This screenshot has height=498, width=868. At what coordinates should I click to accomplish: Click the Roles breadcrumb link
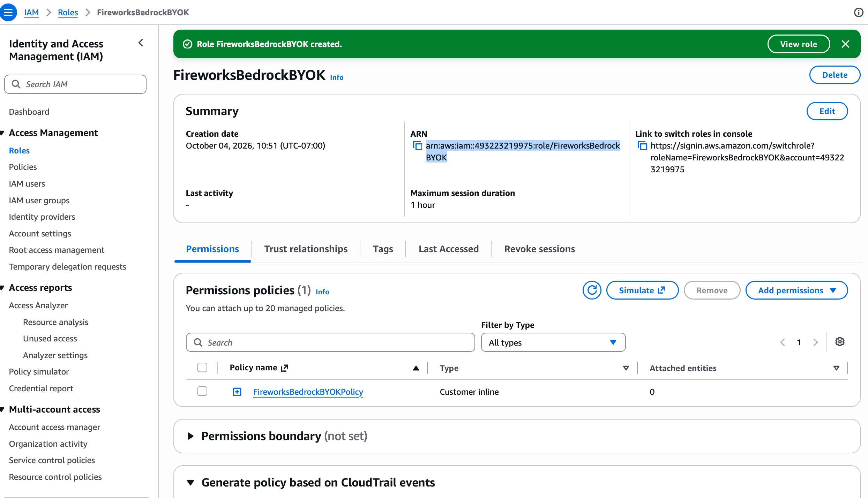pos(68,12)
